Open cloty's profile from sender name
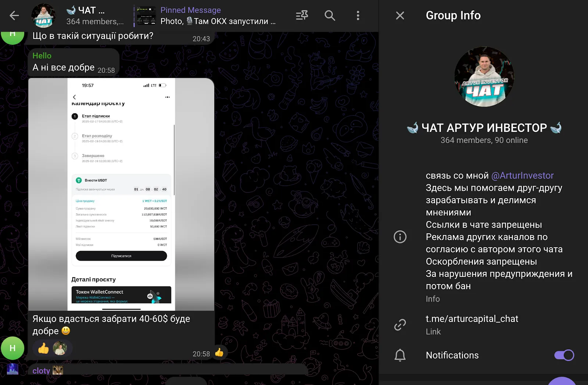The image size is (588, 385). (x=41, y=371)
